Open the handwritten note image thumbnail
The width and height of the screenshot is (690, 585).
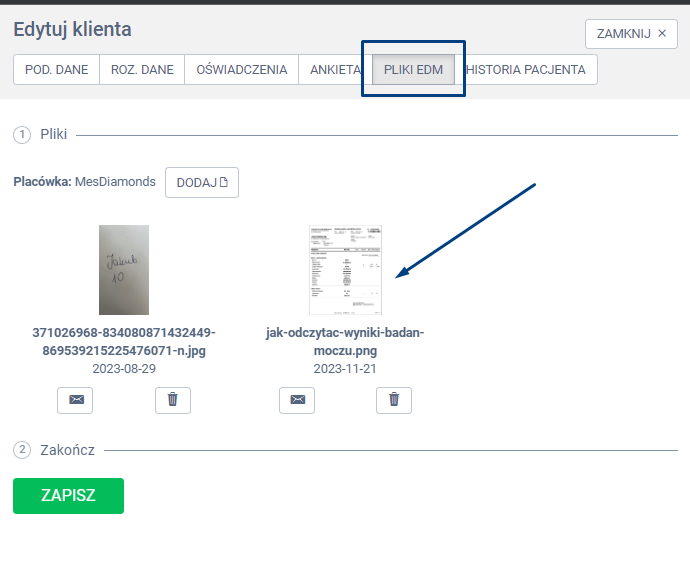click(x=124, y=270)
